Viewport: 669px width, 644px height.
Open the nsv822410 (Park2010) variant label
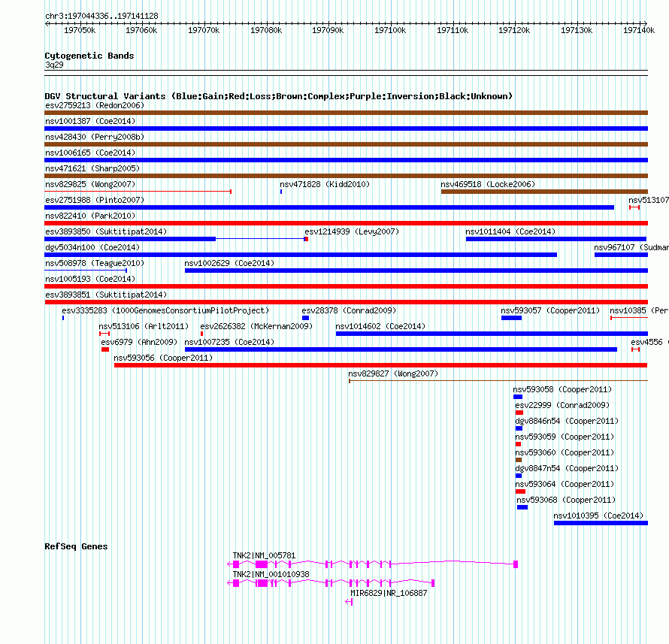pyautogui.click(x=90, y=216)
